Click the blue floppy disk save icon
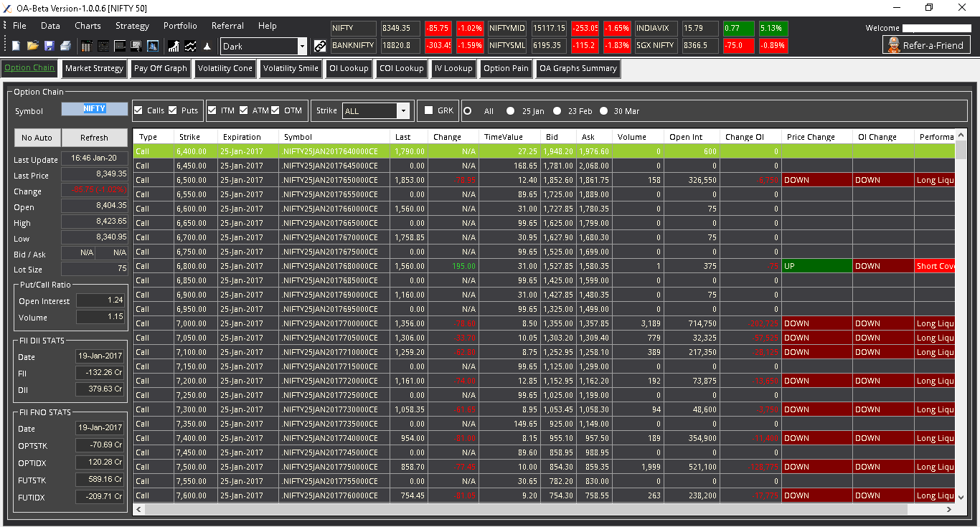 click(50, 46)
